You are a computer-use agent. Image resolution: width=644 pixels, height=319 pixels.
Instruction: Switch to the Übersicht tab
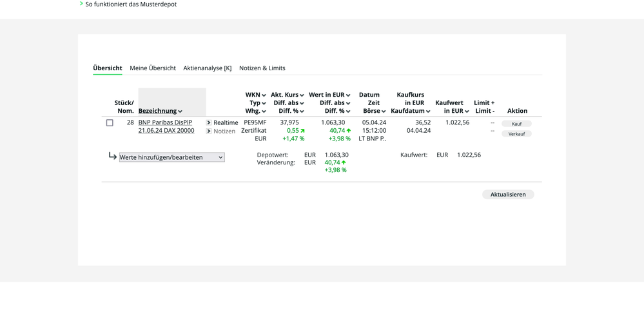(x=108, y=68)
